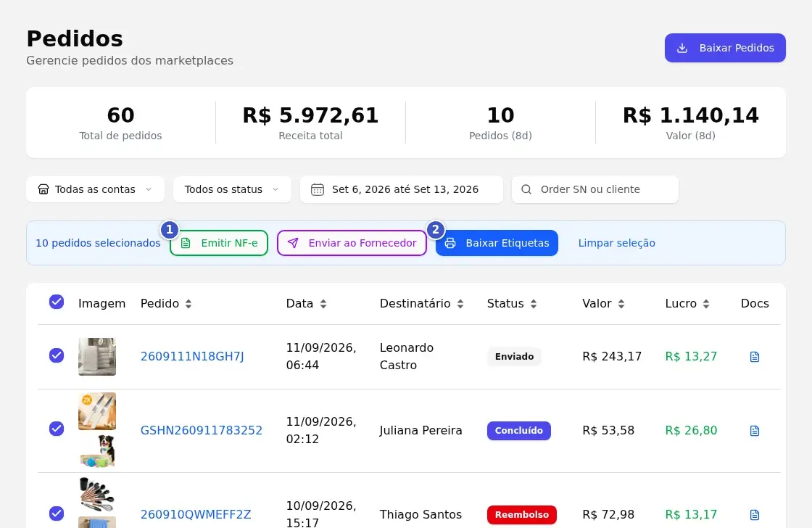Click kitchen utensils thumbnail of order 260910QWMEFF2Z
Screen dimensions: 812x528
(97, 495)
